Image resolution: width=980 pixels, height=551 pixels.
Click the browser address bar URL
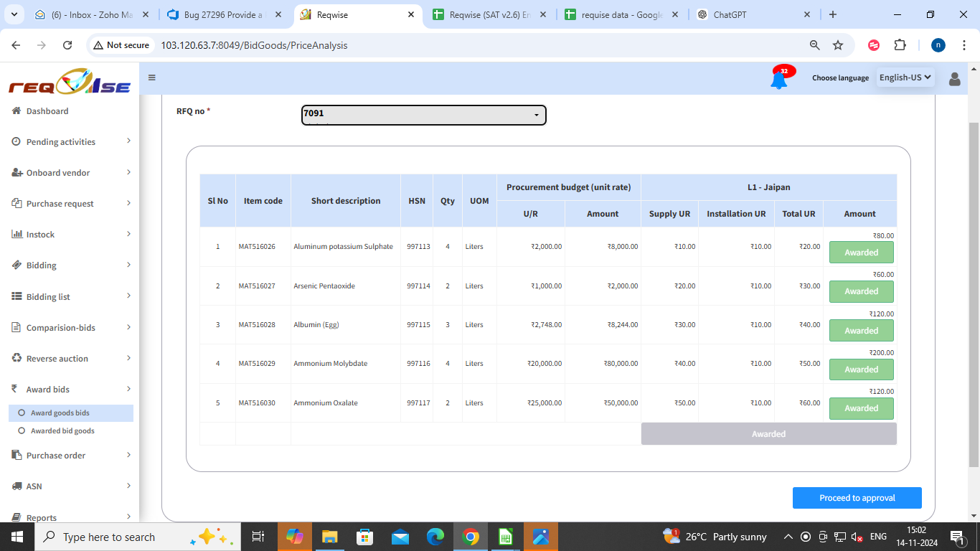(254, 45)
